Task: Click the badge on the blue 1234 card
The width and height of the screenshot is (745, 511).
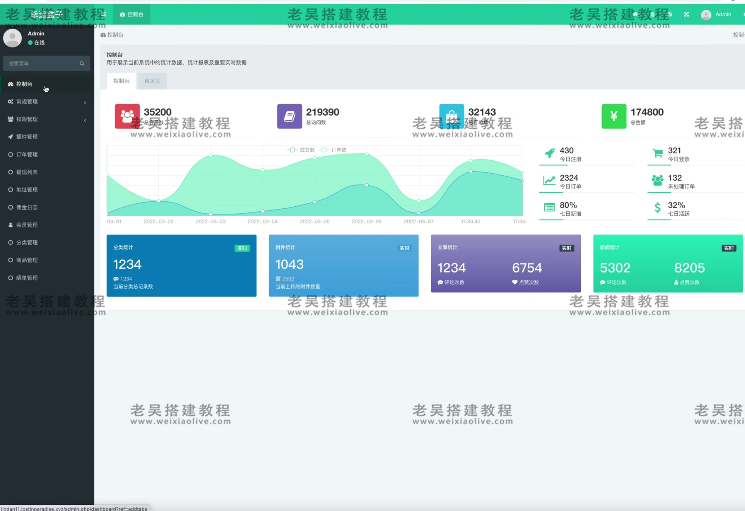Action: pyautogui.click(x=242, y=247)
